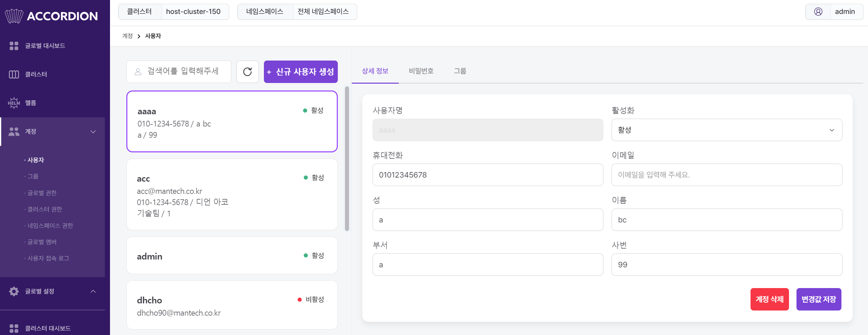Click the person icon in search box

tap(138, 72)
